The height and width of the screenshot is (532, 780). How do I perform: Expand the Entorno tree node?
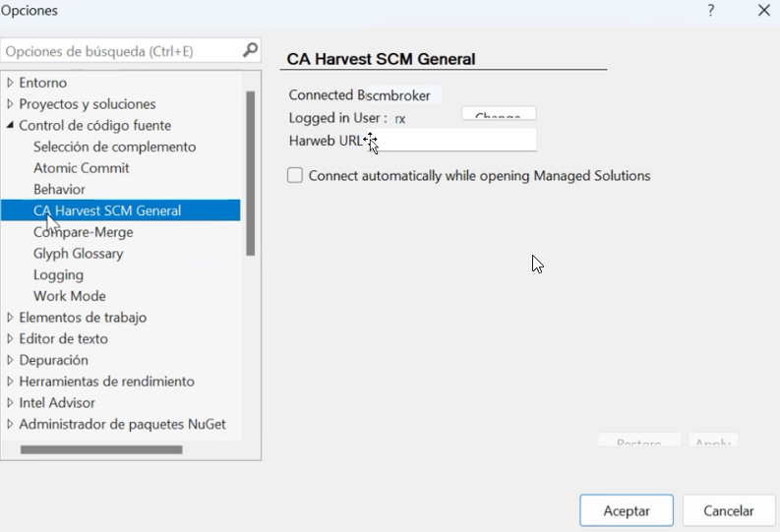(11, 83)
